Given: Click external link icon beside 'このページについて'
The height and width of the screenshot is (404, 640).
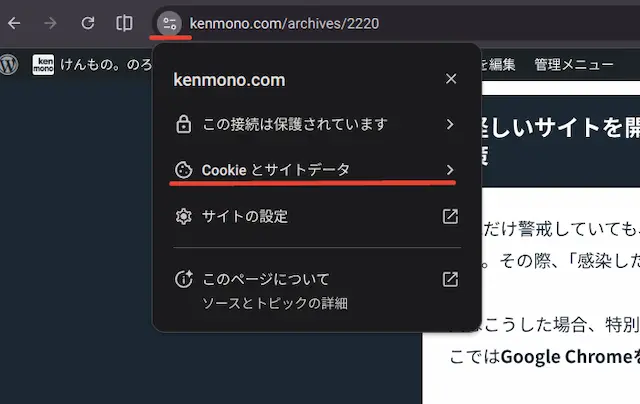Looking at the screenshot, I should click(450, 280).
